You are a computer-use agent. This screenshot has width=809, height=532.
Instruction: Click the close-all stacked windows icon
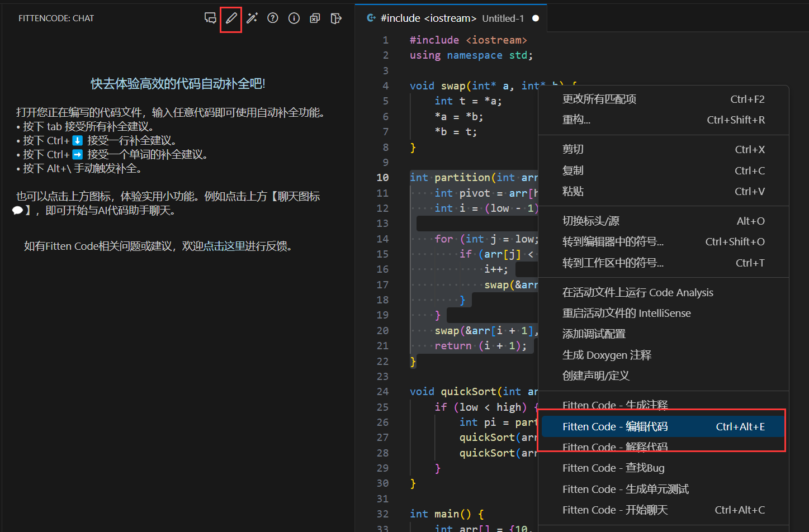315,18
